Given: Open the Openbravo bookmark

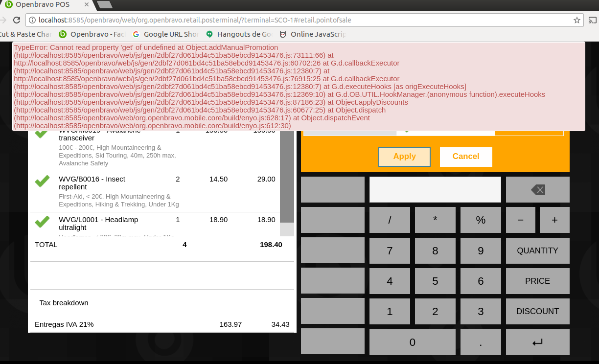Looking at the screenshot, I should pyautogui.click(x=92, y=34).
